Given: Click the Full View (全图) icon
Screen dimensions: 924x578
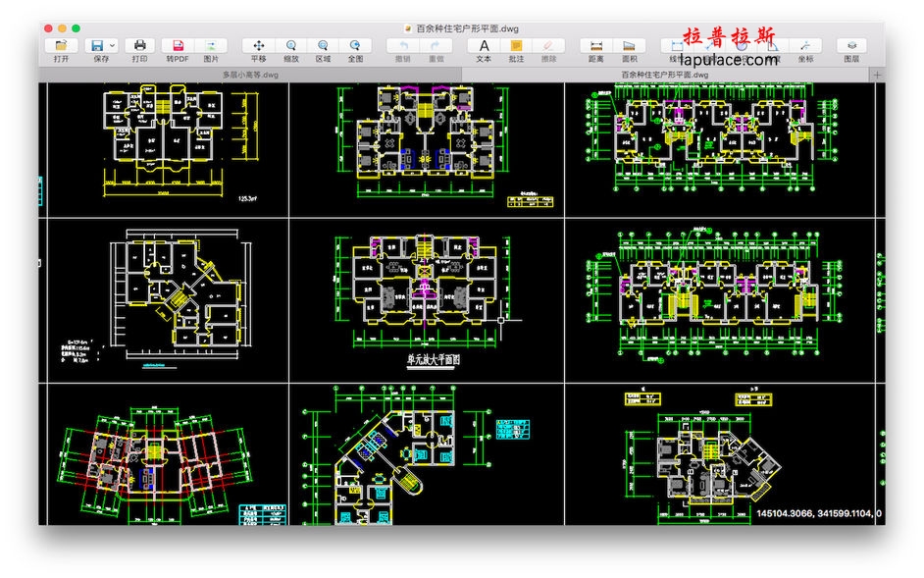Looking at the screenshot, I should (x=355, y=45).
